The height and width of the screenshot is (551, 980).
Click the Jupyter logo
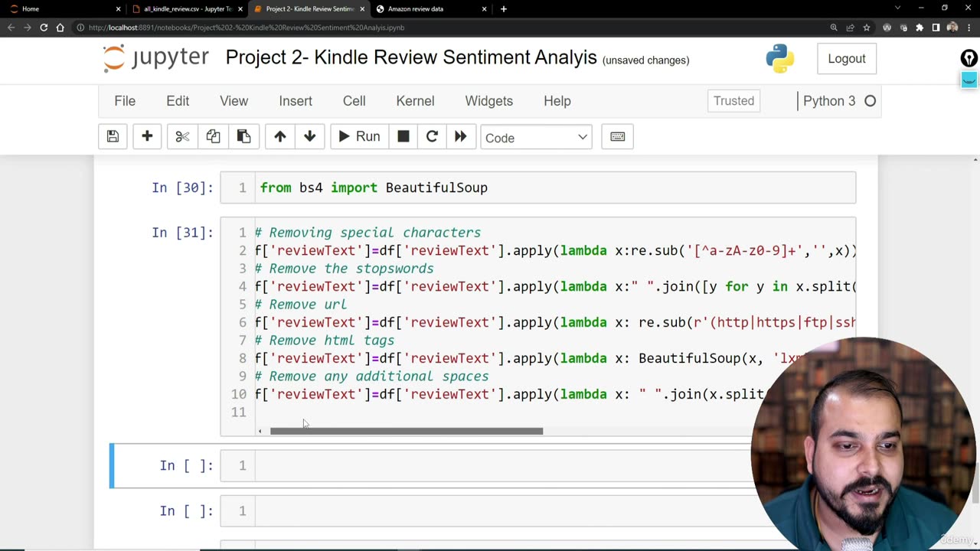[x=156, y=59]
